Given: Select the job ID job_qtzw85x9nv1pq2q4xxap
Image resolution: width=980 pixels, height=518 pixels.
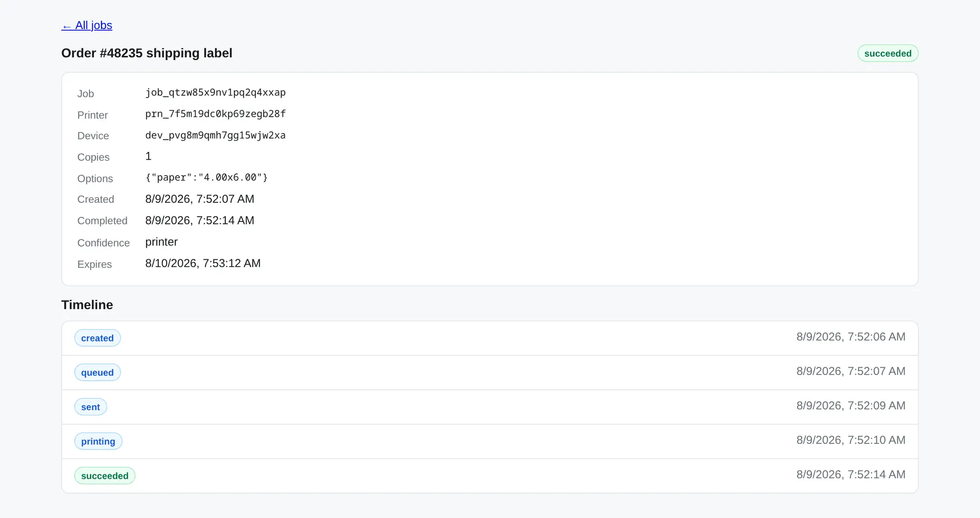Looking at the screenshot, I should 215,93.
